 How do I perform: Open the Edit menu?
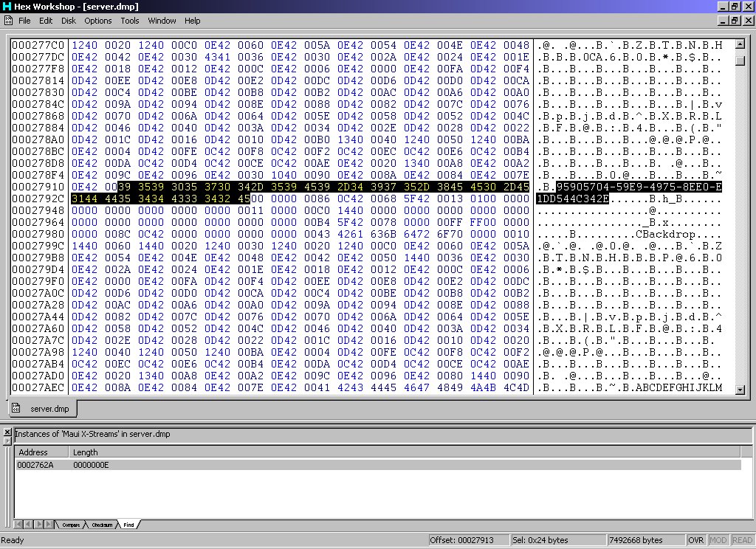point(46,21)
